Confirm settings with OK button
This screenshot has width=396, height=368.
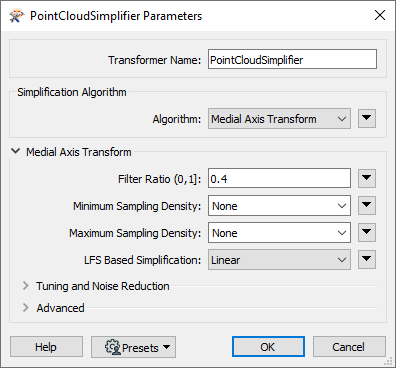(268, 347)
